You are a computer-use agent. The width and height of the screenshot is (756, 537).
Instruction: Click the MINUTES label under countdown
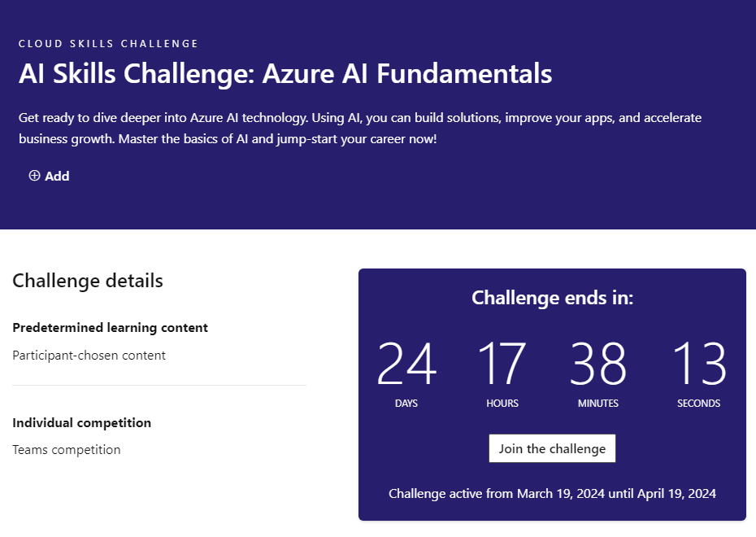tap(597, 404)
